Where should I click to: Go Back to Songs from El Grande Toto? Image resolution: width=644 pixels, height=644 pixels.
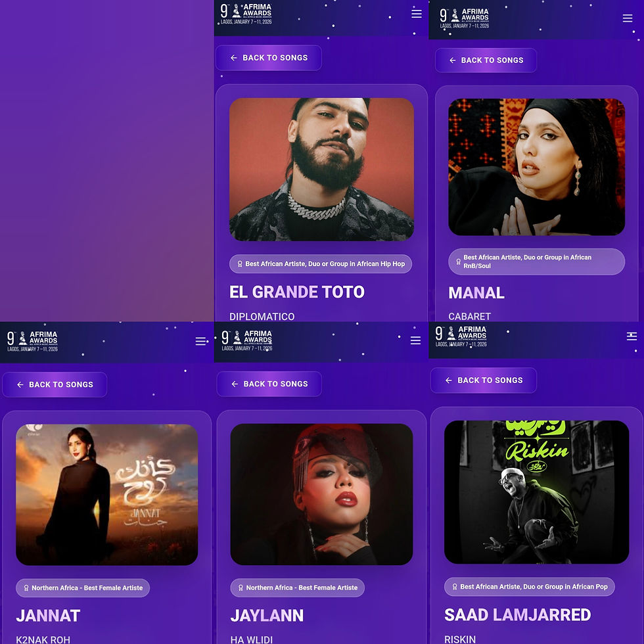pos(269,58)
